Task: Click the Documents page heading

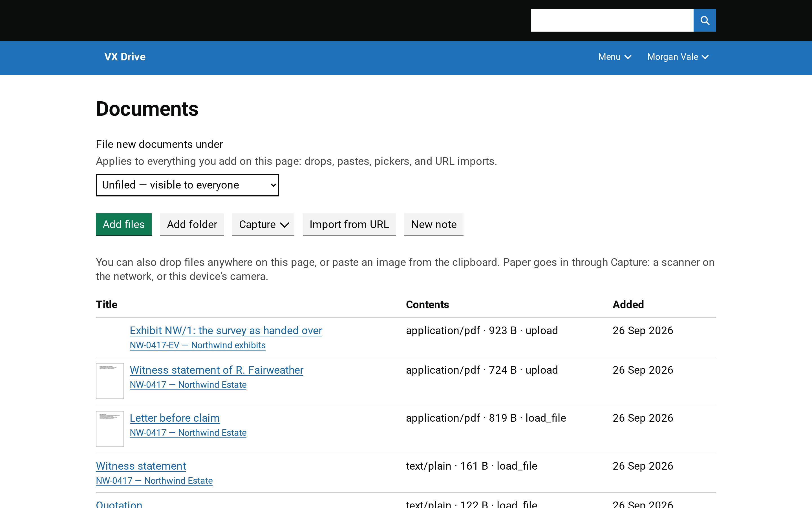Action: [x=147, y=109]
